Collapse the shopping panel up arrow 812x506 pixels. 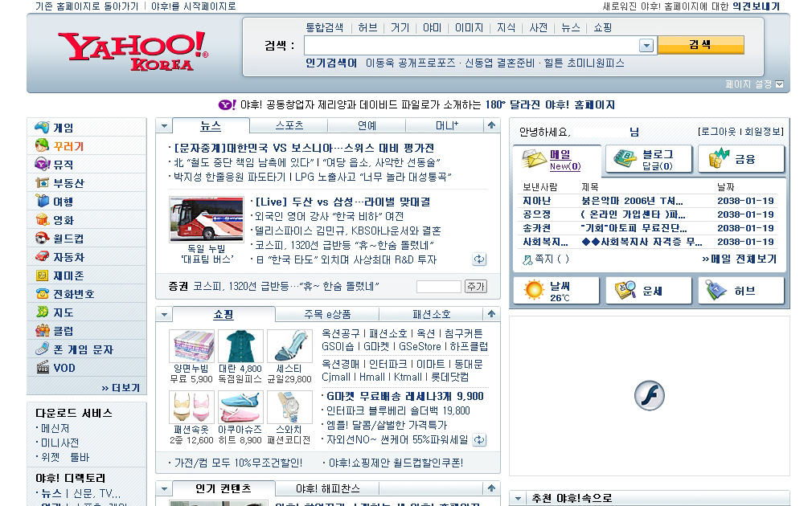[491, 314]
